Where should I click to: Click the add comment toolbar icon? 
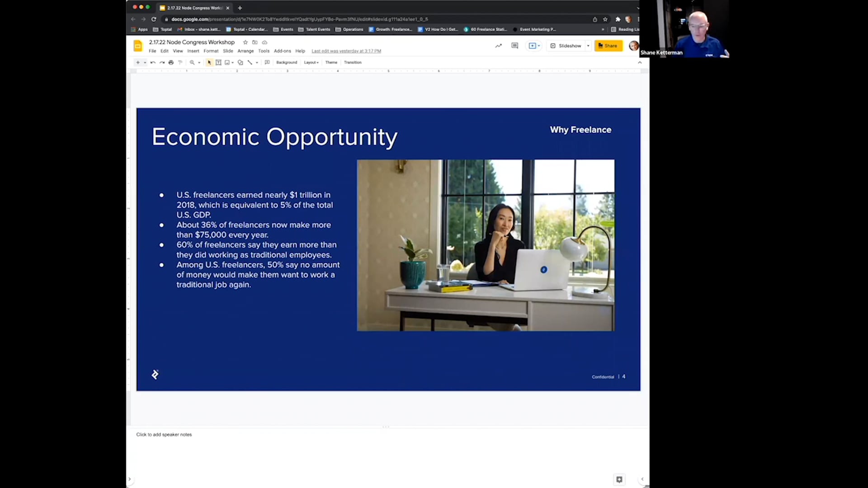267,62
